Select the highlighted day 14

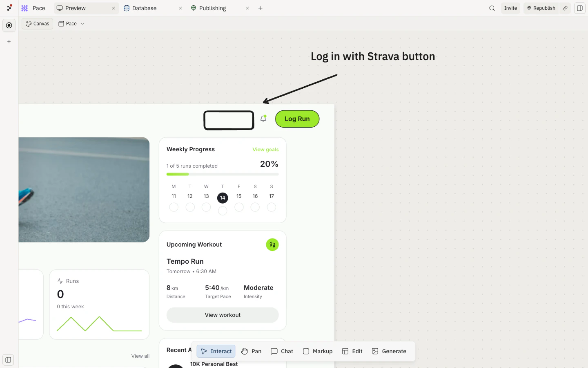(x=223, y=198)
